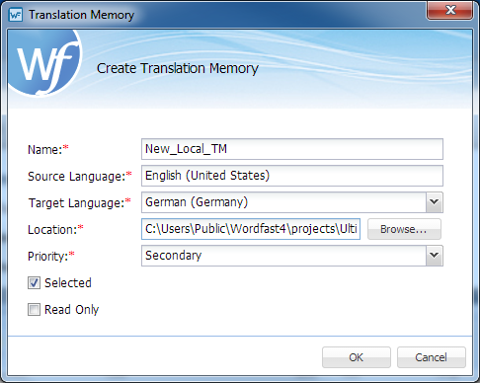Viewport: 480px width, 383px height.
Task: Click the "Create Translation Memory" heading
Action: point(178,68)
